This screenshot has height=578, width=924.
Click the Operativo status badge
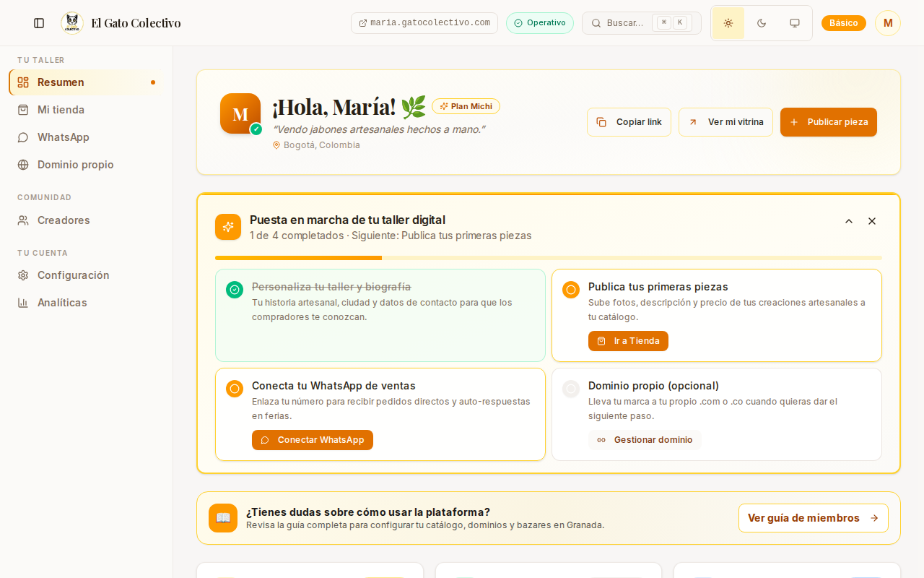coord(540,23)
